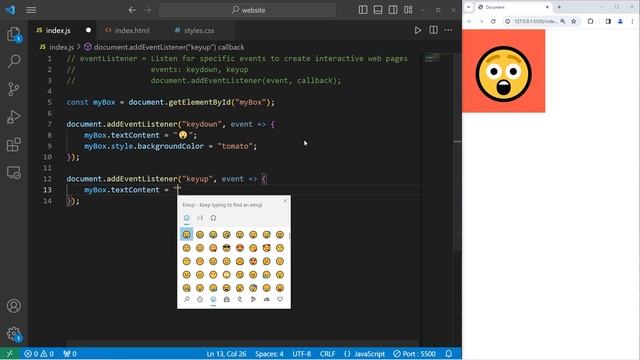Open Chrome three-dot menu
This screenshot has width=640, height=360.
pos(633,21)
